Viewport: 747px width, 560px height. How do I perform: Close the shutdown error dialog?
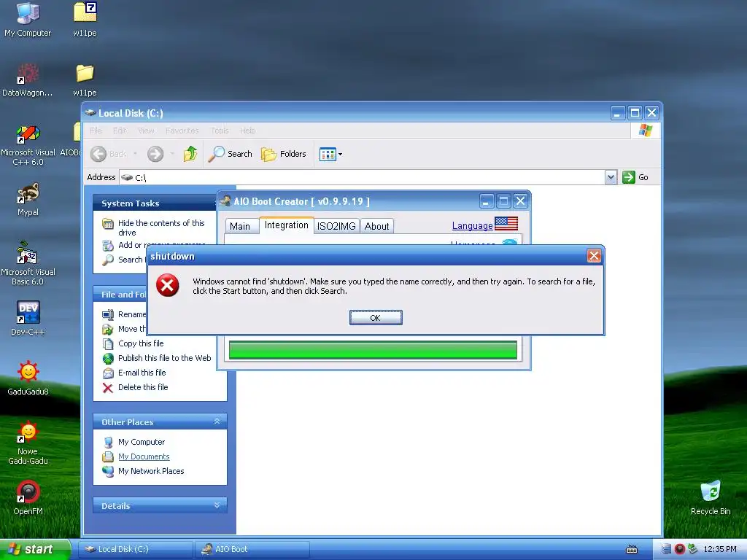coord(594,256)
